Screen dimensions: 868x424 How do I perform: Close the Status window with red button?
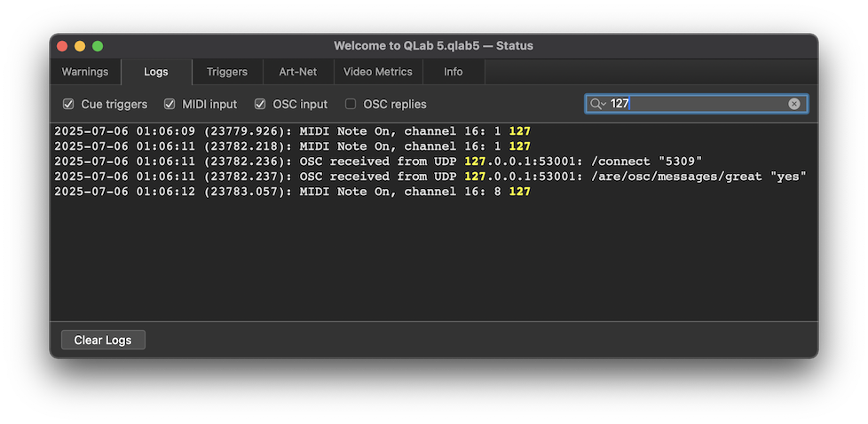click(x=62, y=46)
